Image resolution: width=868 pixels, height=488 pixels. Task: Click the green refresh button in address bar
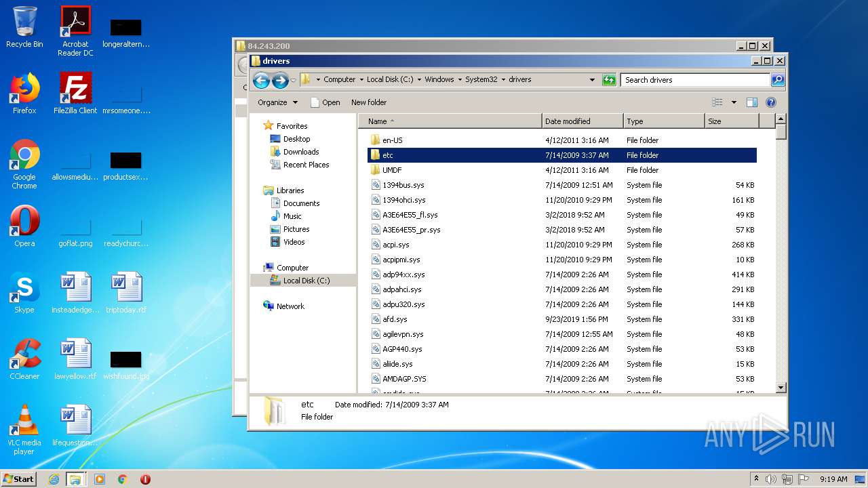[x=609, y=80]
